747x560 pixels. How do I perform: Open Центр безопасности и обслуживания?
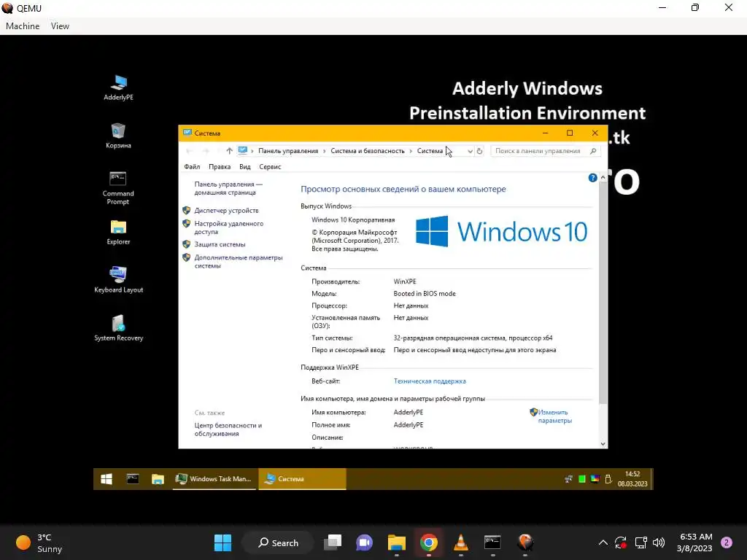(x=228, y=429)
